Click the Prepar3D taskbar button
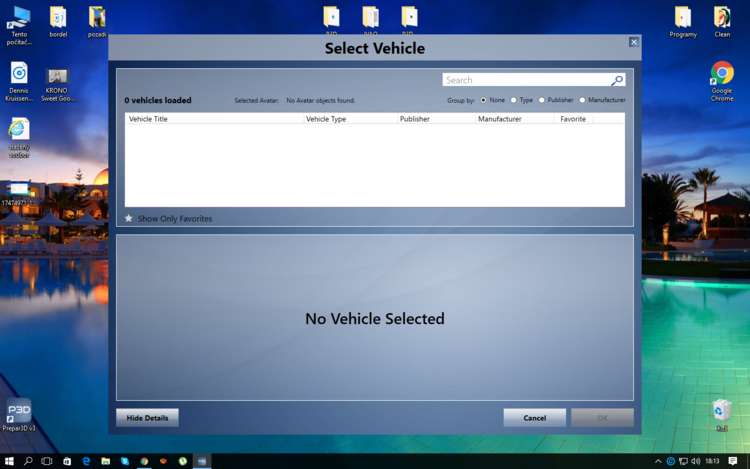 (202, 461)
